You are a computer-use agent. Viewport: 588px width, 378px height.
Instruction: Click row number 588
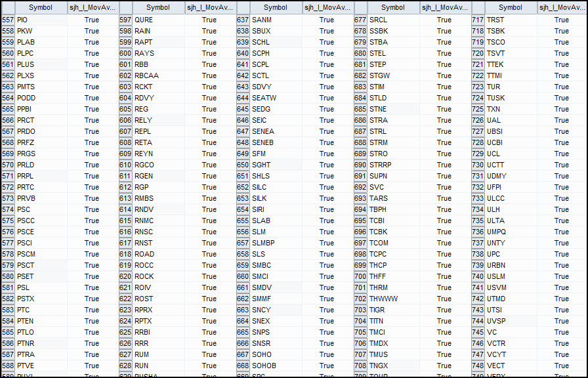point(8,366)
